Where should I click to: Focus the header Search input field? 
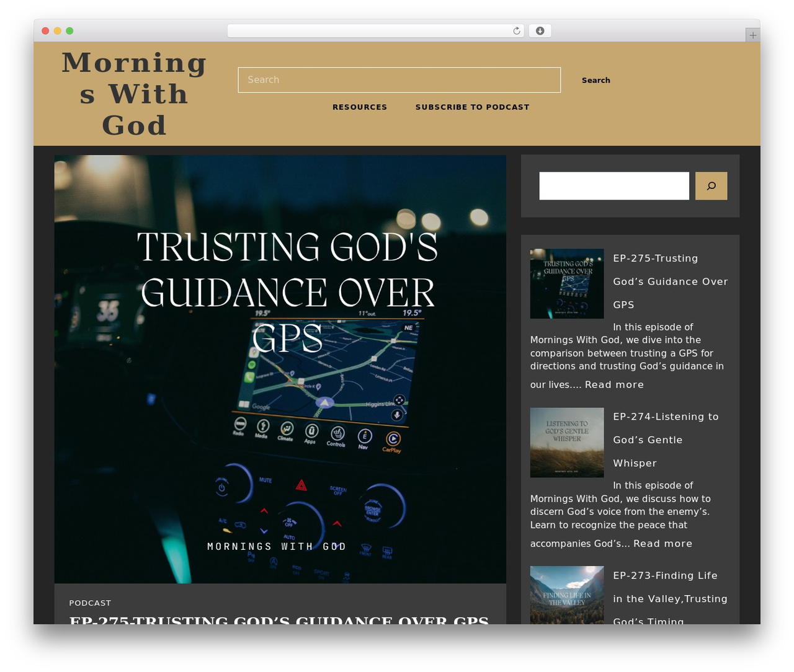(x=399, y=80)
